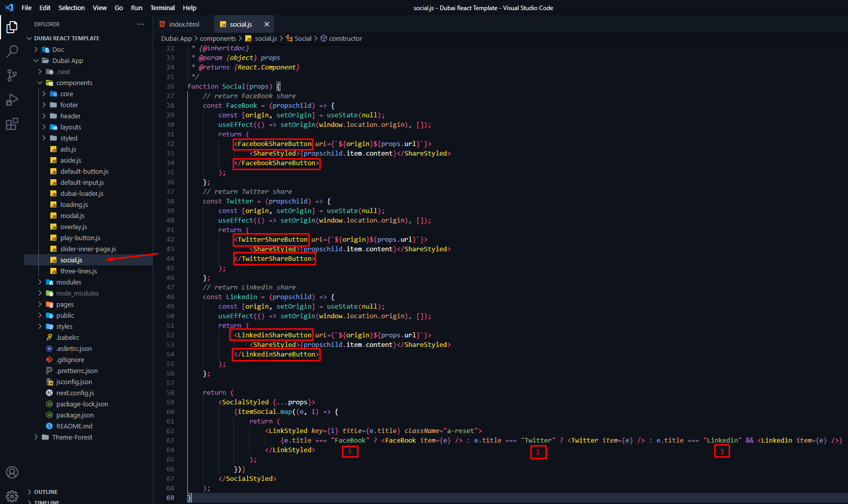This screenshot has width=848, height=504.
Task: Expand the footer folder
Action: click(44, 105)
